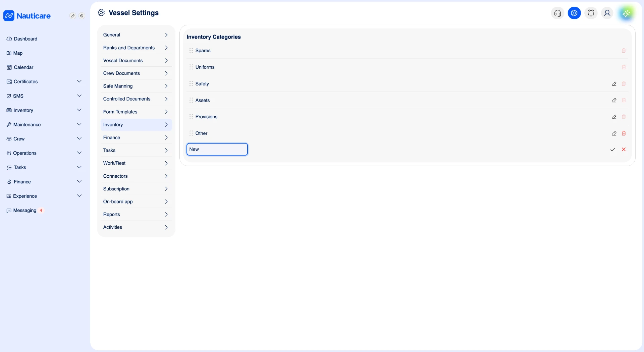Delete the Spares category
The image size is (644, 352).
(x=624, y=51)
